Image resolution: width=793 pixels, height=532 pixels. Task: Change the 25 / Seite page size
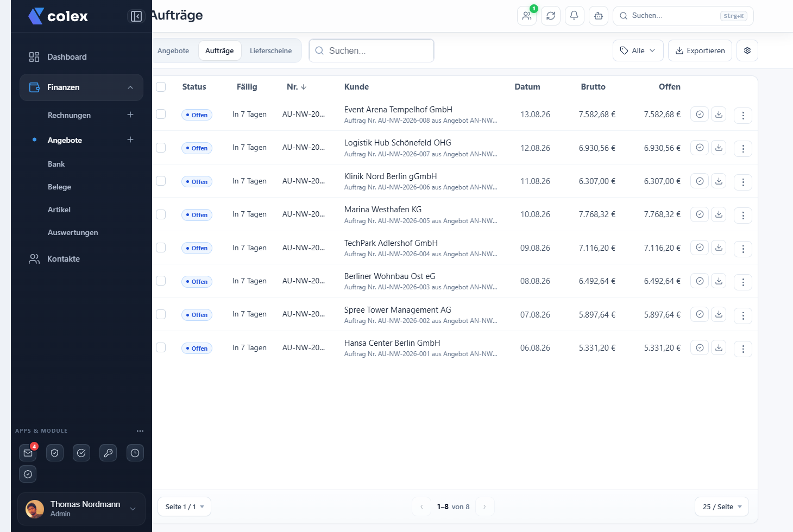[722, 506]
